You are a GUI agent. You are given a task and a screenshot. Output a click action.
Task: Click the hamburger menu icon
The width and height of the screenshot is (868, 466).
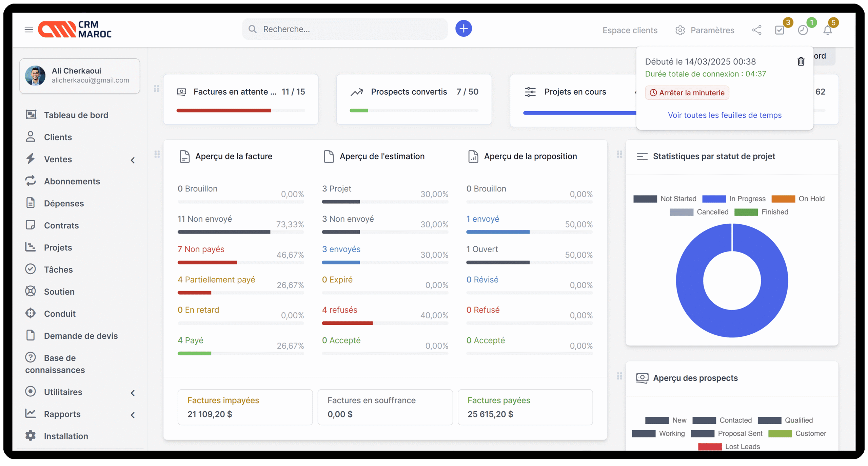[x=29, y=30]
